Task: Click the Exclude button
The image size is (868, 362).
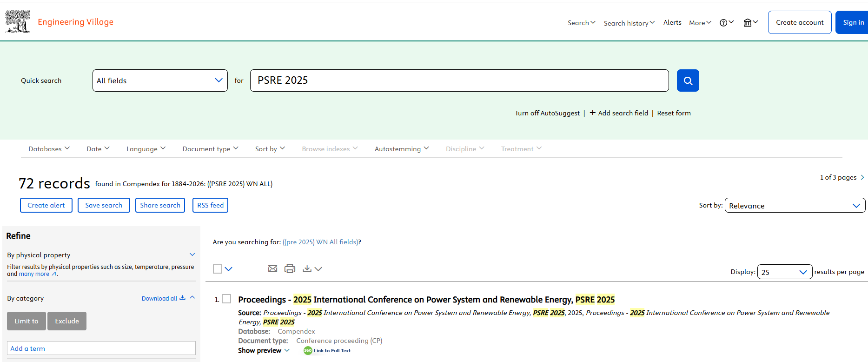Action: (x=67, y=321)
